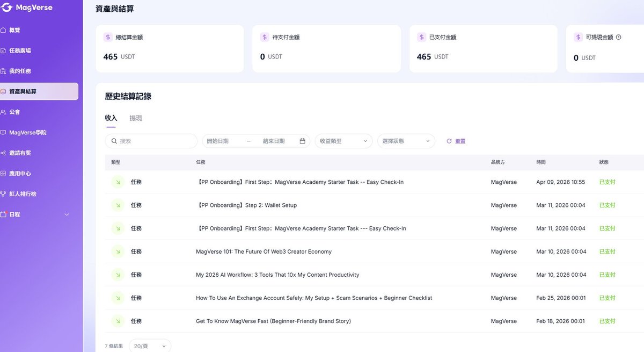Screen dimensions: 644x352
Task: Click the 狀態 column header
Action: point(604,162)
